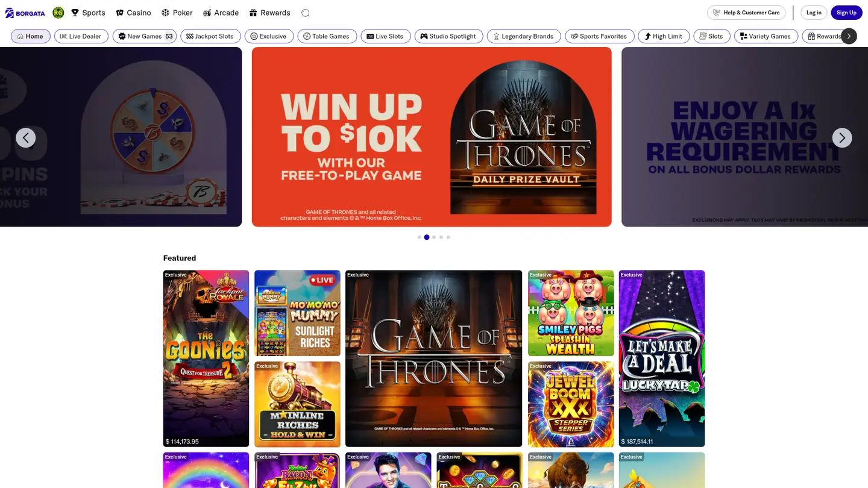The image size is (868, 488).
Task: Select the Slots category chip
Action: [x=712, y=36]
